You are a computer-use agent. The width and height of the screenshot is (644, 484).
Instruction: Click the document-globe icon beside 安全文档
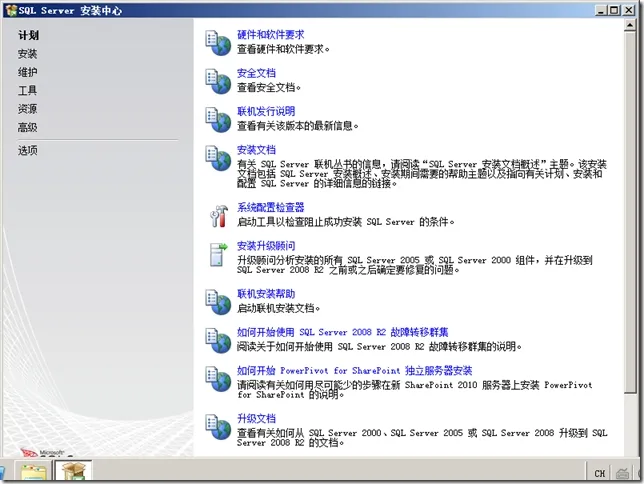click(218, 81)
